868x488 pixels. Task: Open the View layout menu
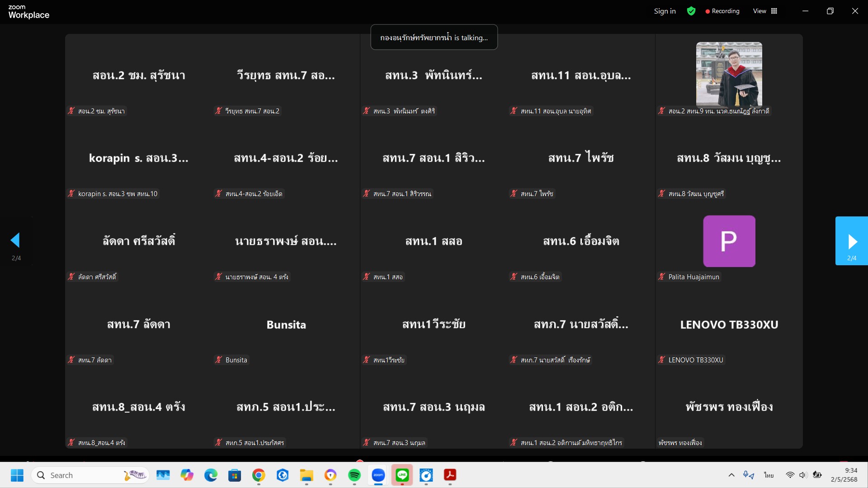point(765,11)
